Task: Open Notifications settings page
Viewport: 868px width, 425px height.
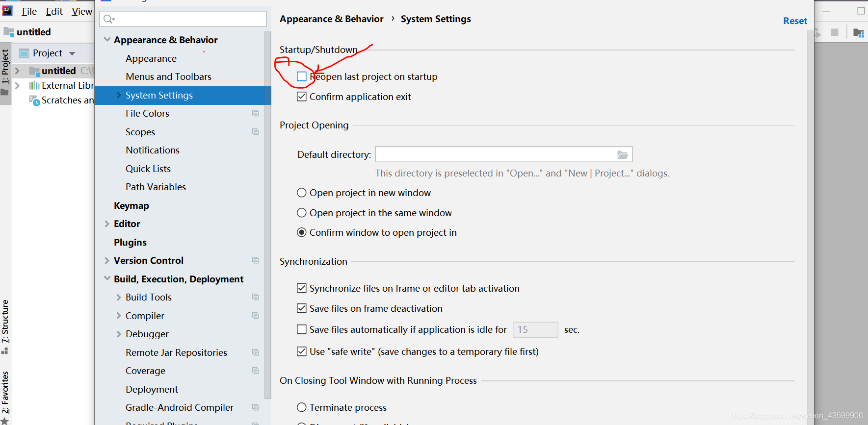Action: click(153, 150)
